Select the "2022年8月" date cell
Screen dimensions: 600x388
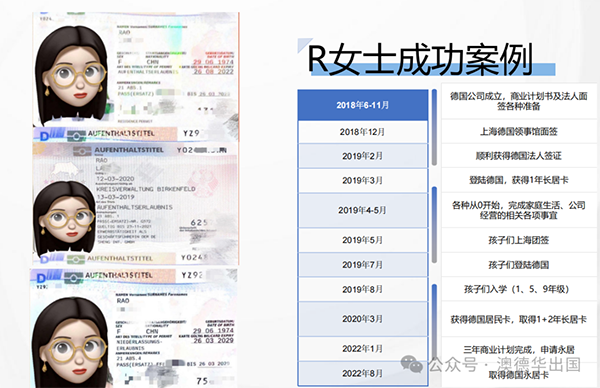pos(363,373)
